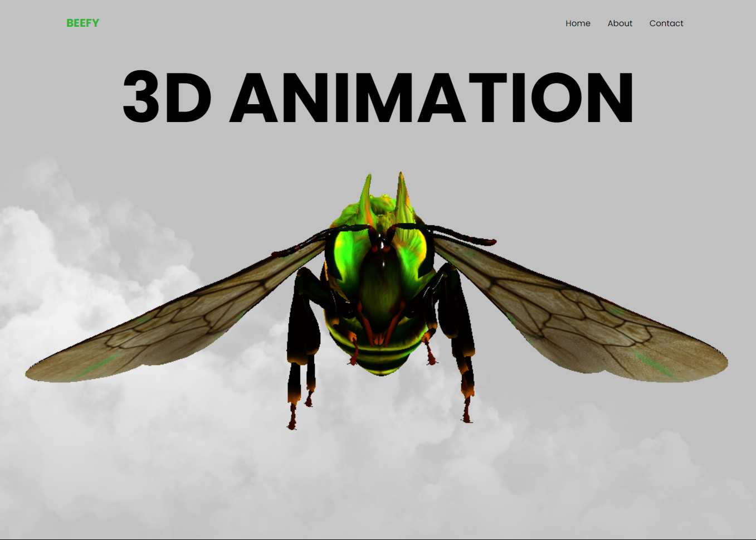The image size is (756, 540).
Task: Open the Contact link
Action: point(666,23)
